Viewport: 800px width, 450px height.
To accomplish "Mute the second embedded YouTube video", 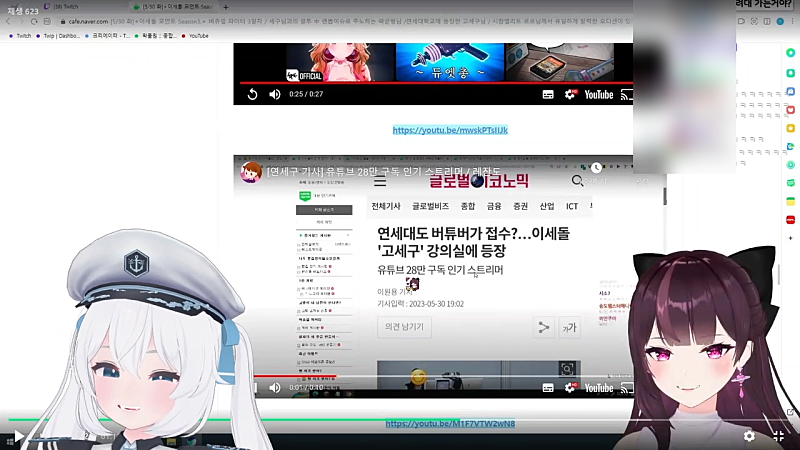I will [x=274, y=388].
